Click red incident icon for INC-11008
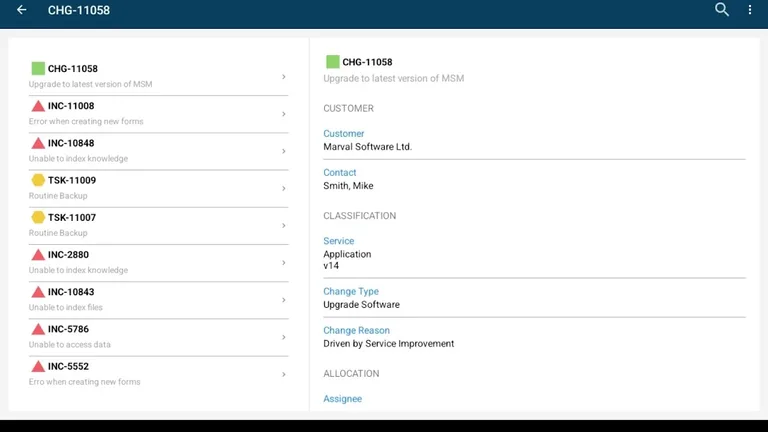 point(38,106)
